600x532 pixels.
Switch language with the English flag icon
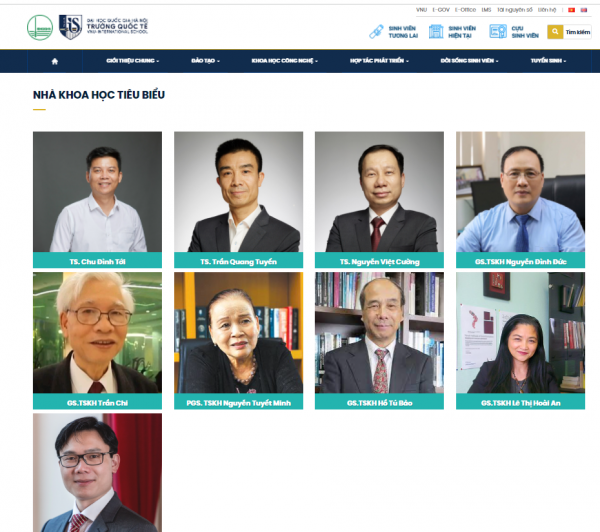coord(584,10)
